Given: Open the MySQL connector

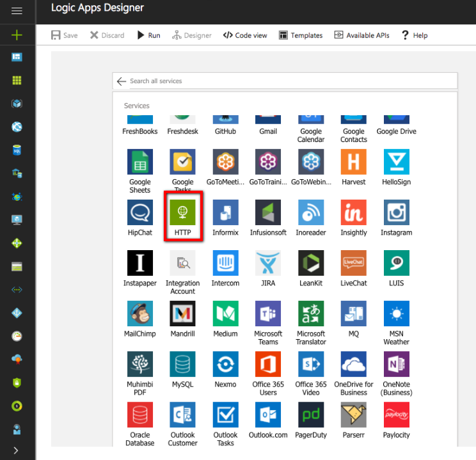Looking at the screenshot, I should [182, 364].
